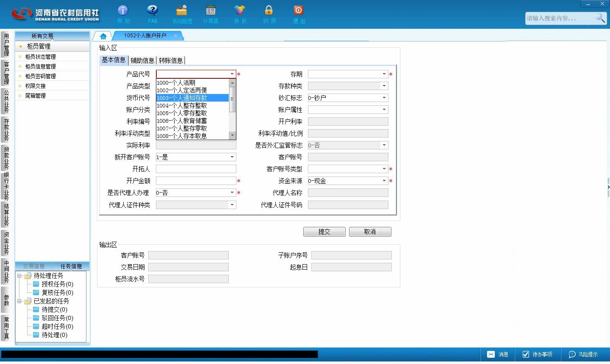Switch to the 转账信息 tab
This screenshot has height=364, width=610.
[x=171, y=61]
